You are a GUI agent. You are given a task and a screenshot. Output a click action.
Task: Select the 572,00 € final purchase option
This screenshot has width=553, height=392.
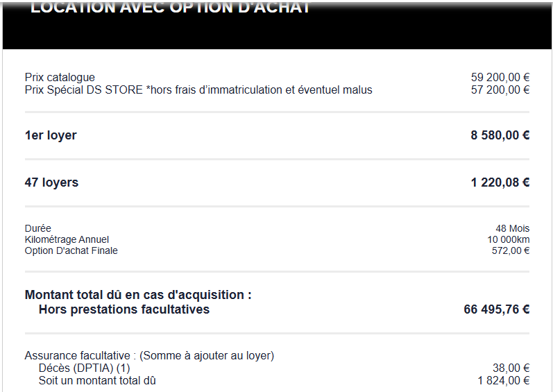coord(510,250)
